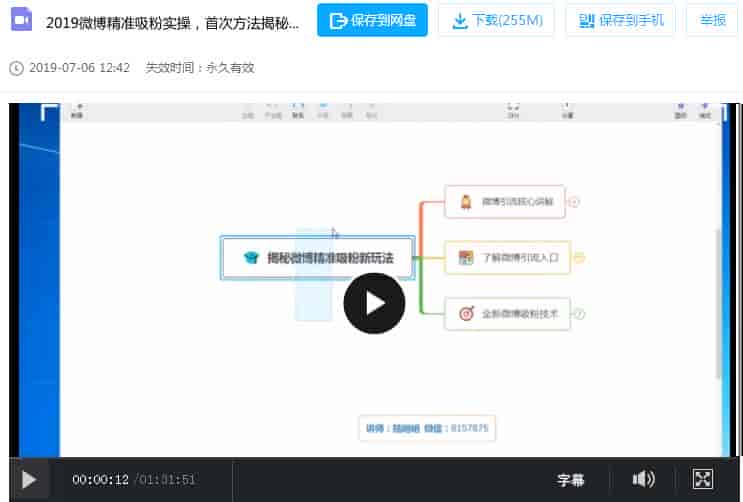Click 保存到手机 button

pyautogui.click(x=620, y=20)
